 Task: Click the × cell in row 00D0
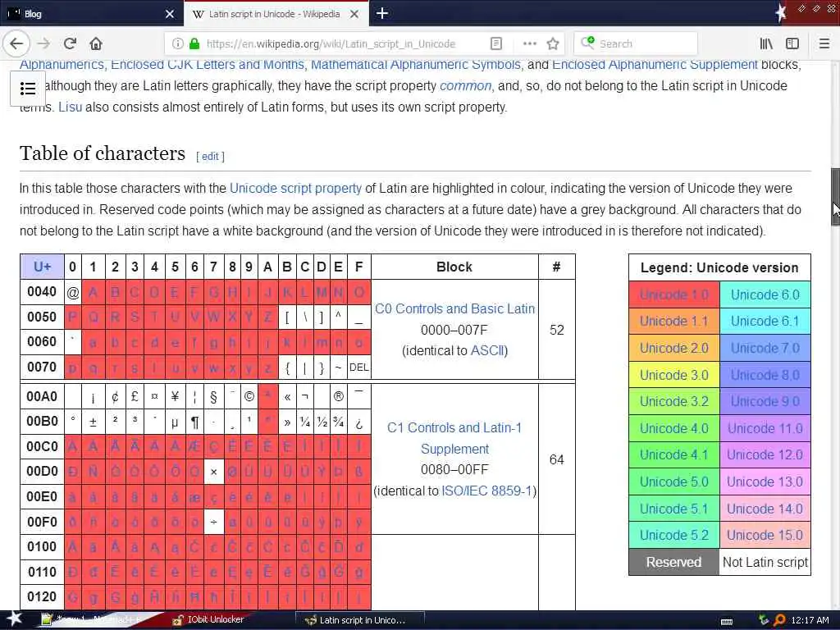click(x=214, y=472)
